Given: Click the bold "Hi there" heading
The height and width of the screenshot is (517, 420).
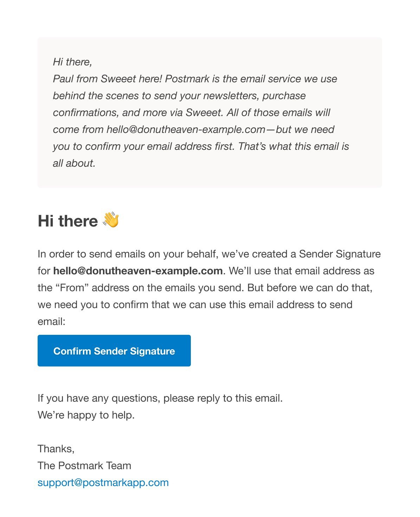Looking at the screenshot, I should (x=68, y=221).
